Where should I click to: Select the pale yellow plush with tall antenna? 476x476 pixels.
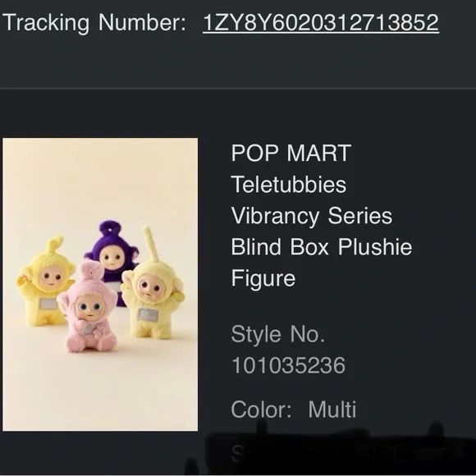[x=152, y=286]
